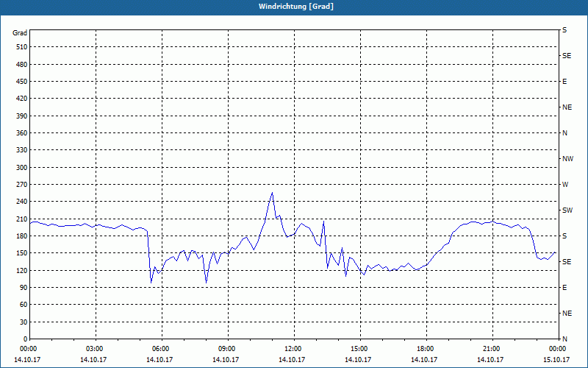Click the 00:00 label above date 15.10.17

pos(558,348)
